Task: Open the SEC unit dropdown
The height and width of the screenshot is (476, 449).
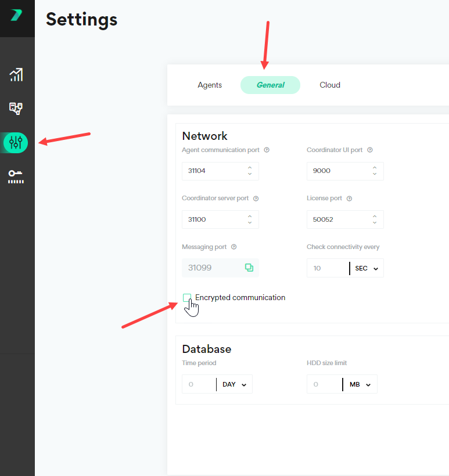Action: (x=367, y=268)
